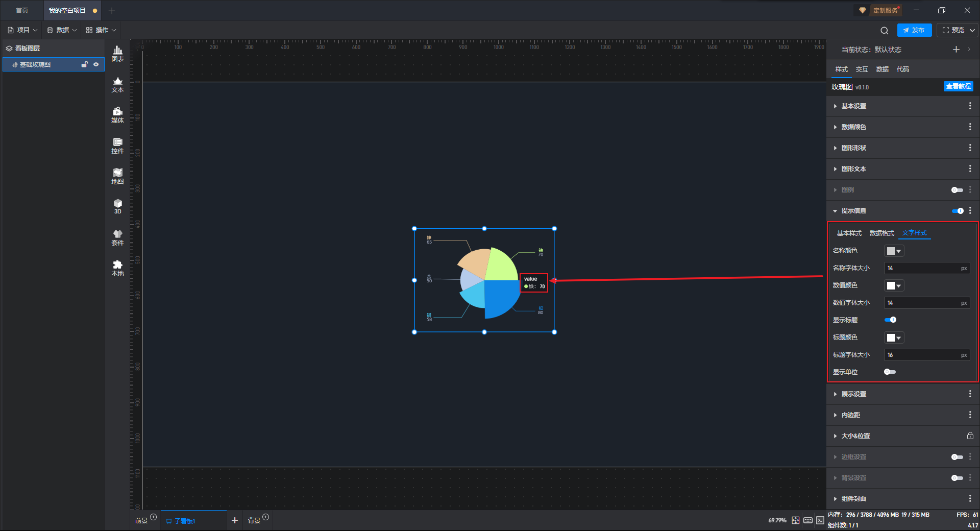Open the 本地 local component library

coord(117,268)
